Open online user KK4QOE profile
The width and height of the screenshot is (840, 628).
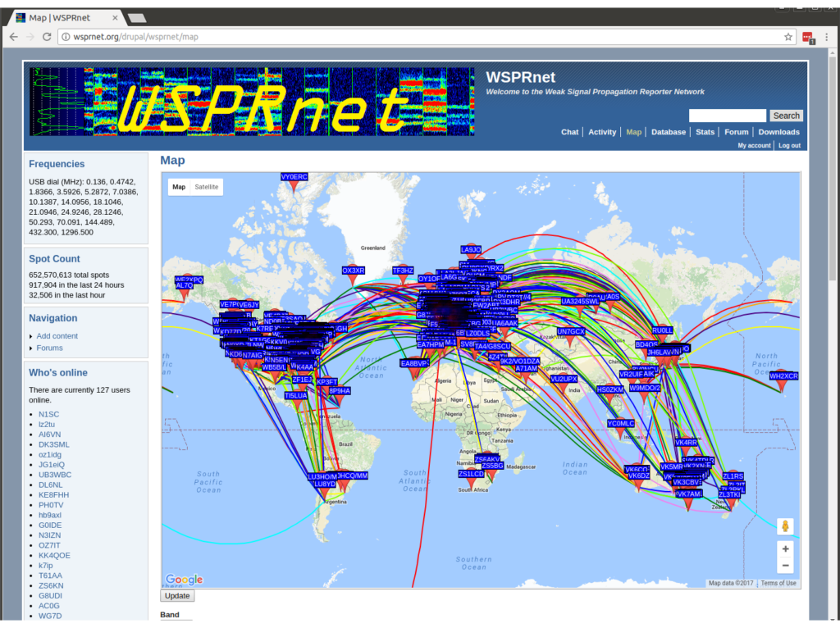click(x=54, y=555)
